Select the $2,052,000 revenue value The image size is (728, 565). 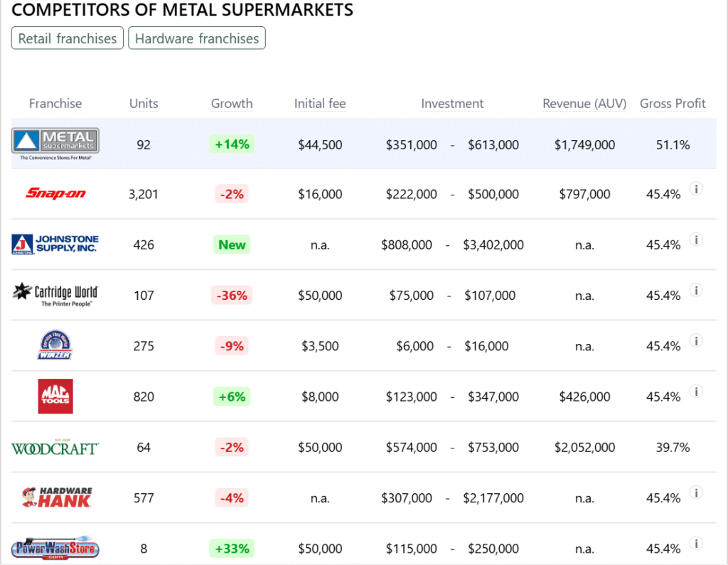(584, 448)
